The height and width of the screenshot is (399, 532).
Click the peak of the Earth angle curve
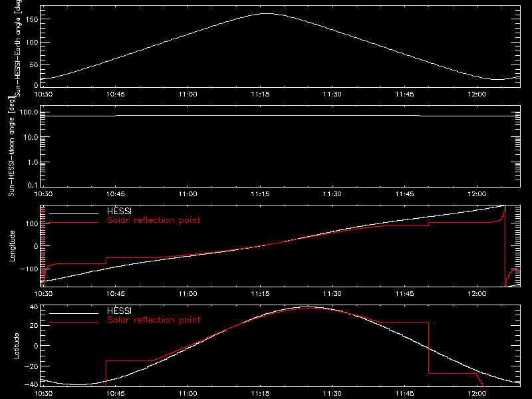click(268, 13)
